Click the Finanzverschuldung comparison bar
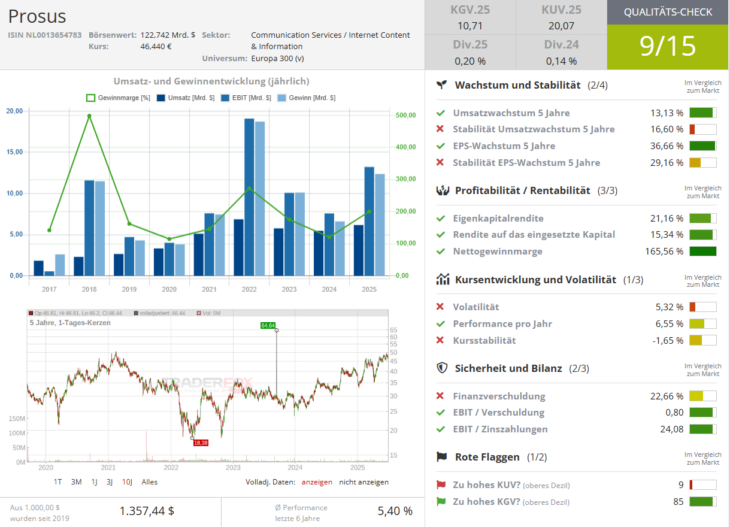Screen dimensions: 730x527 click(x=703, y=396)
